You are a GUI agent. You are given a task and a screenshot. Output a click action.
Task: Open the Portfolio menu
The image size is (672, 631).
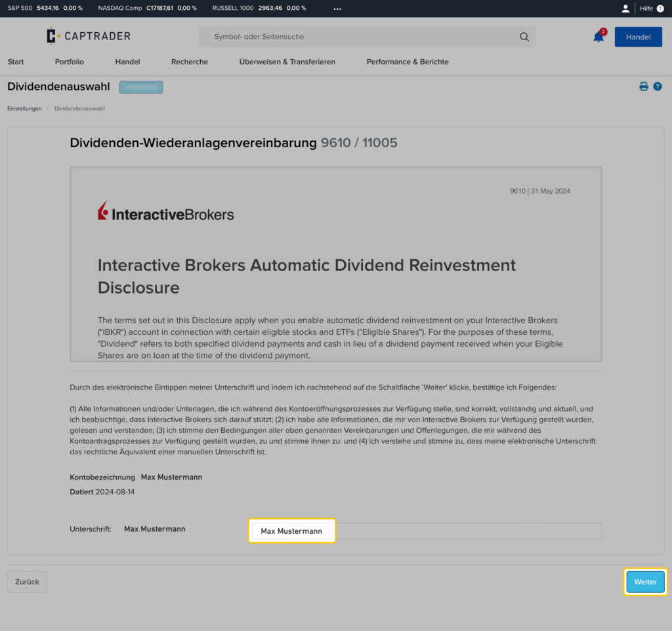coord(70,62)
